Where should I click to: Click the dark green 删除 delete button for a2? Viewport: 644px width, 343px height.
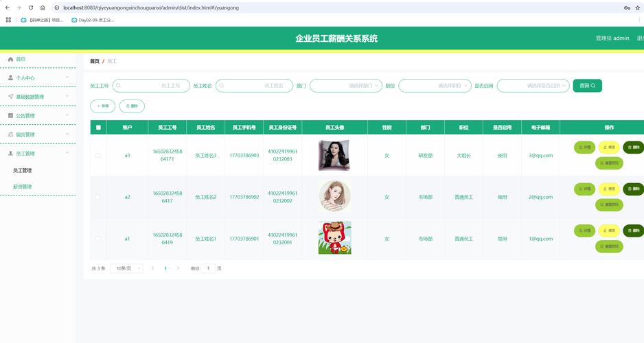point(633,189)
